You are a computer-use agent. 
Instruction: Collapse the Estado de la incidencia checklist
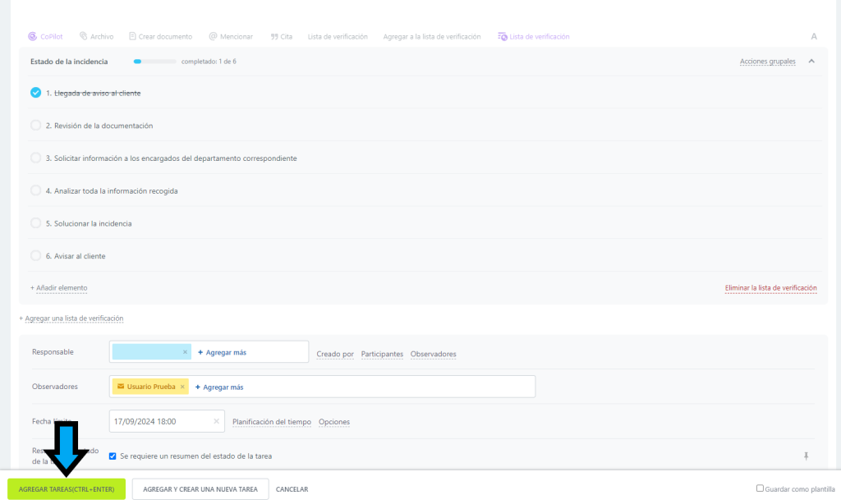[811, 62]
